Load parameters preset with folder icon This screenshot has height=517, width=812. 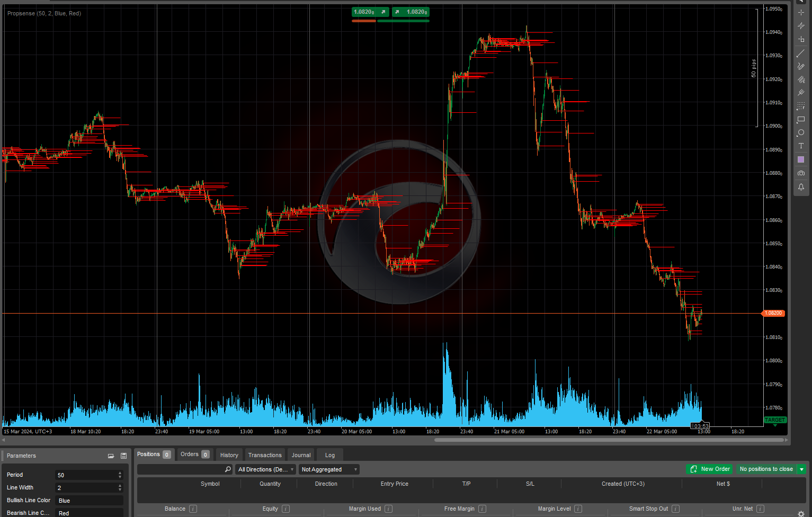[x=111, y=456]
